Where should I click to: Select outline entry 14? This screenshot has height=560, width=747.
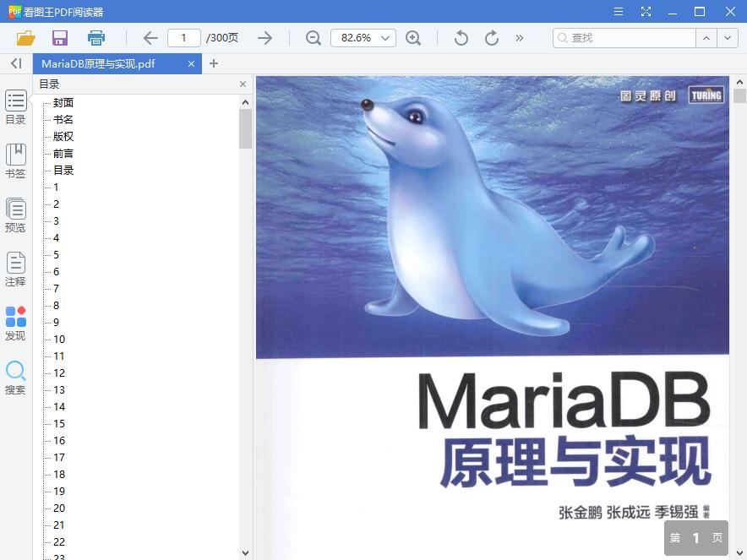[59, 407]
